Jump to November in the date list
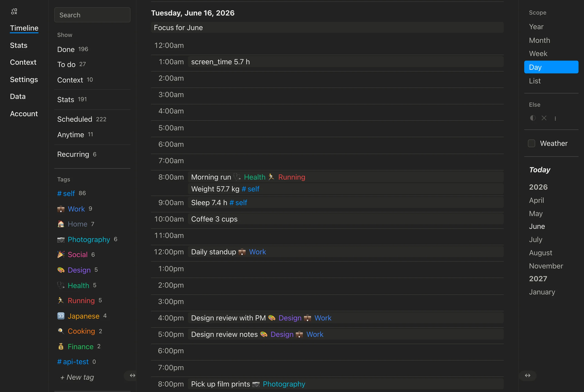Screen dimensions: 584x392 point(546,266)
